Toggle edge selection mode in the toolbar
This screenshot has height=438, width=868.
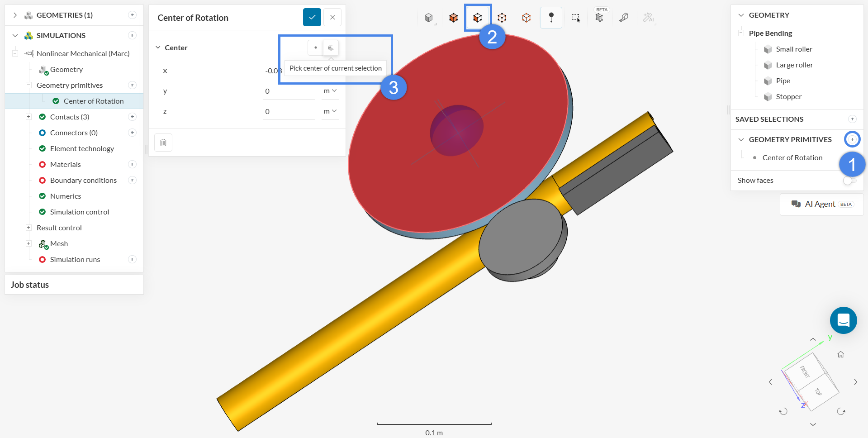pos(526,18)
